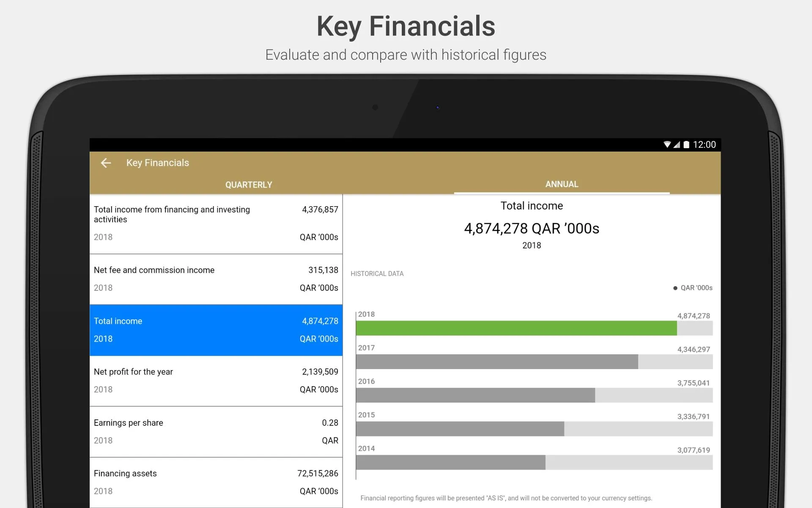Select Earnings per share row
Screen dimensions: 812x508
coord(216,431)
